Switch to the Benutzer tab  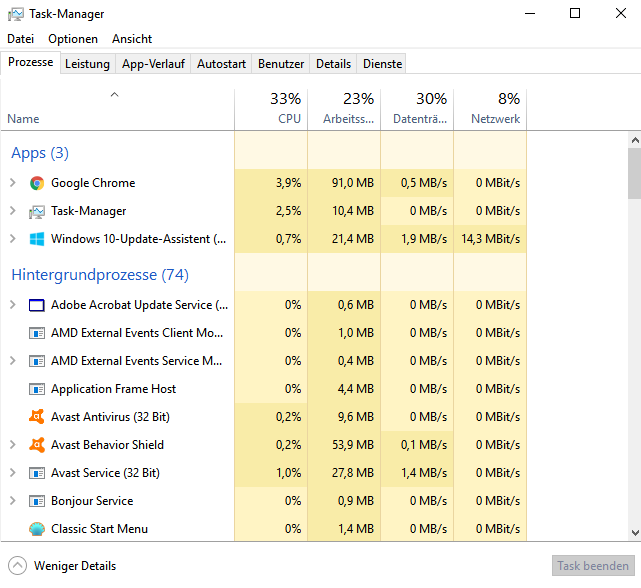pyautogui.click(x=281, y=64)
